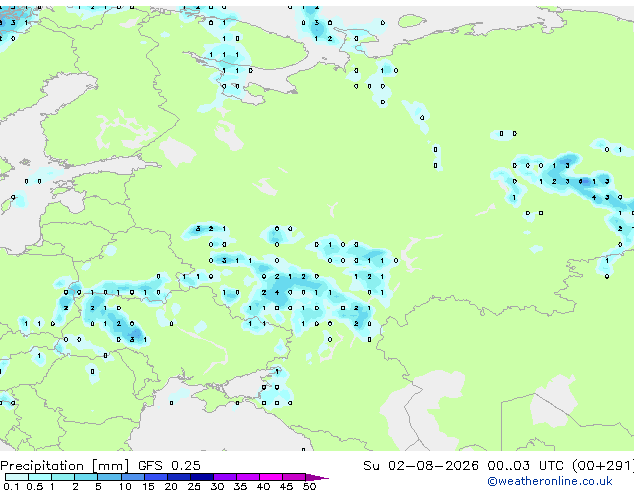Click the legend label '30'

click(x=217, y=486)
